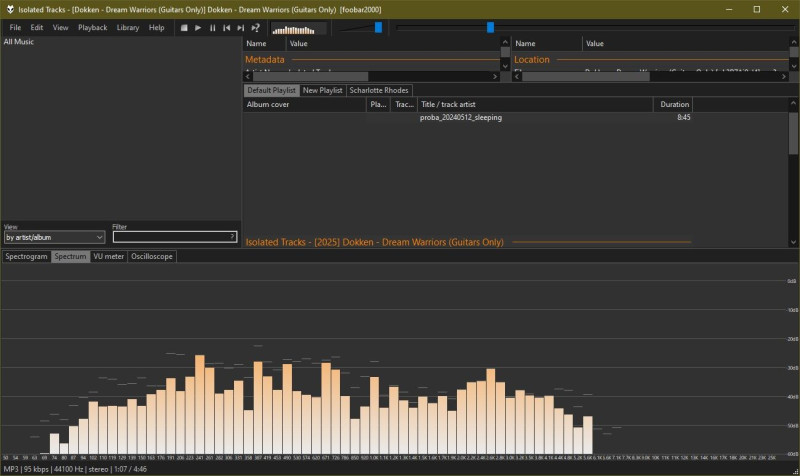Sort by the Title / track artist column

click(x=535, y=105)
